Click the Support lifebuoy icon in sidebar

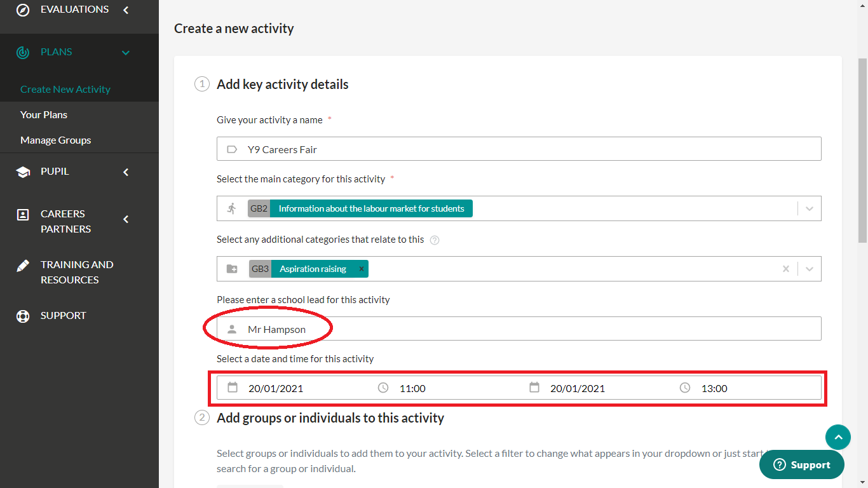pos(23,316)
